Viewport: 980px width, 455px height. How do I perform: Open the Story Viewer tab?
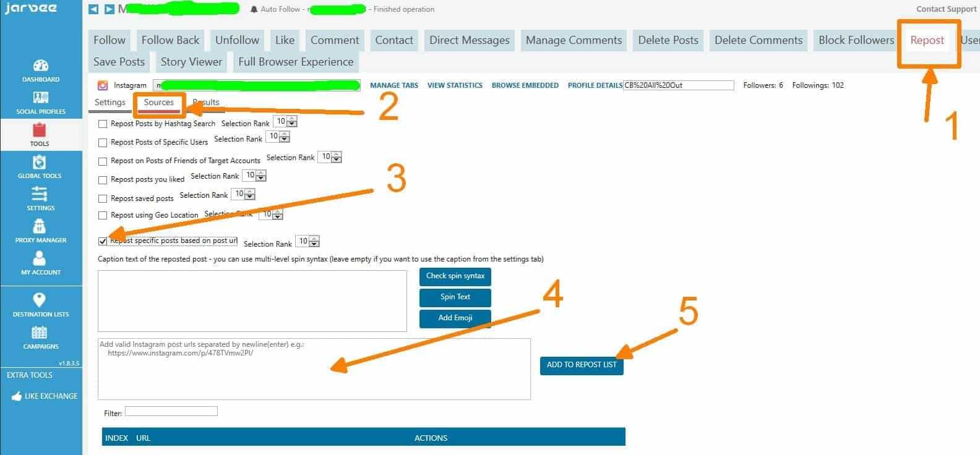pos(191,62)
